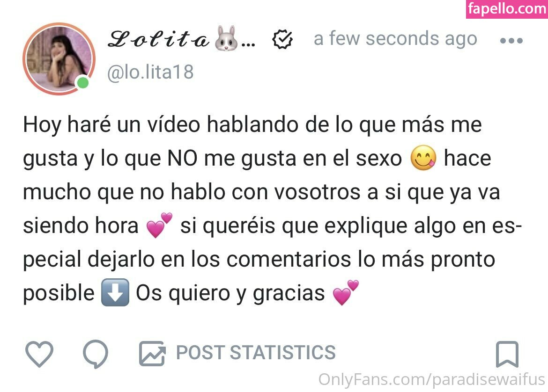Click the down arrow emoji in post
Image resolution: width=548 pixels, height=392 pixels.
click(115, 292)
